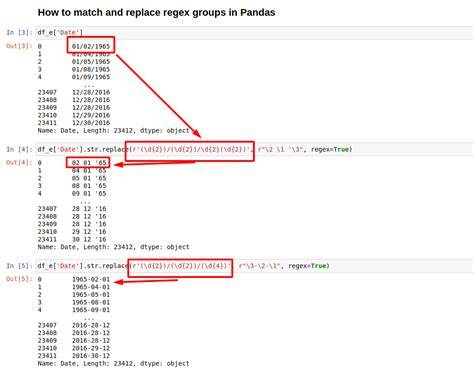Click the regex pattern ending \d{2}(\d{2}) in In [4]
474x380 pixels.
click(x=191, y=149)
